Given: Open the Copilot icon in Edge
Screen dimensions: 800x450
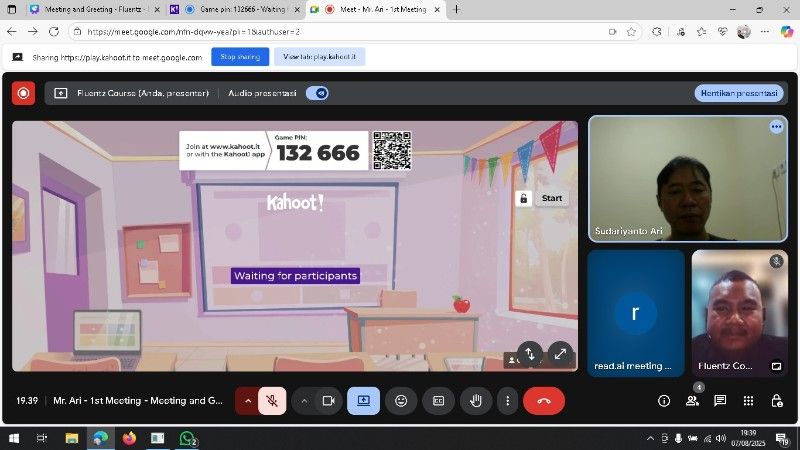Looking at the screenshot, I should [x=786, y=32].
